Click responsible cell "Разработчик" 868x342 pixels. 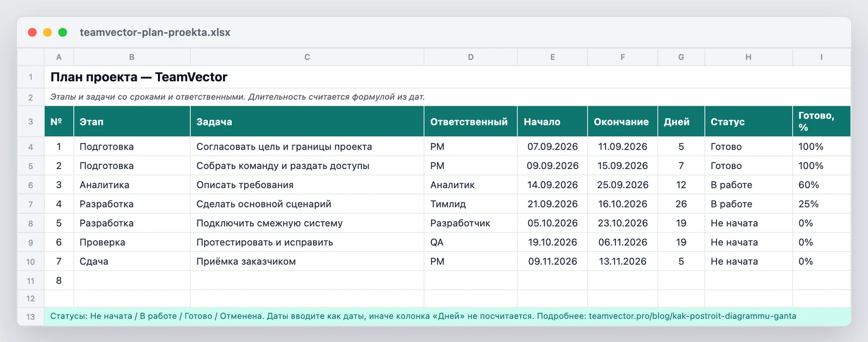pos(470,223)
